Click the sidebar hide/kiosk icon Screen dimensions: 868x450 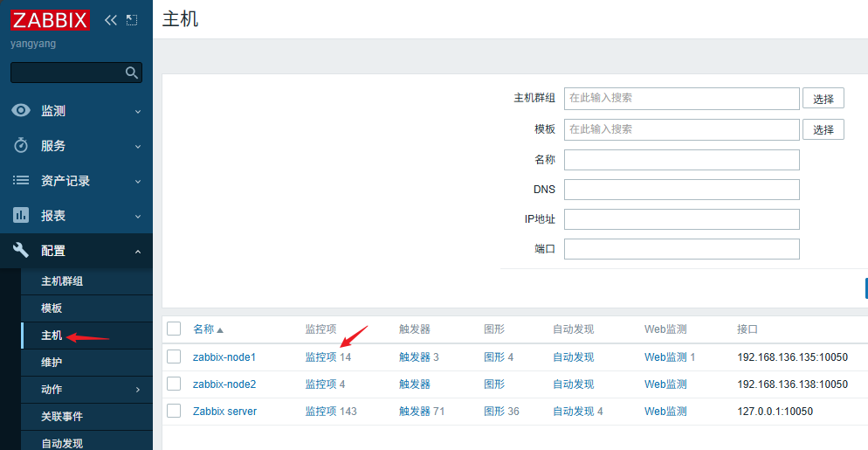(x=132, y=20)
